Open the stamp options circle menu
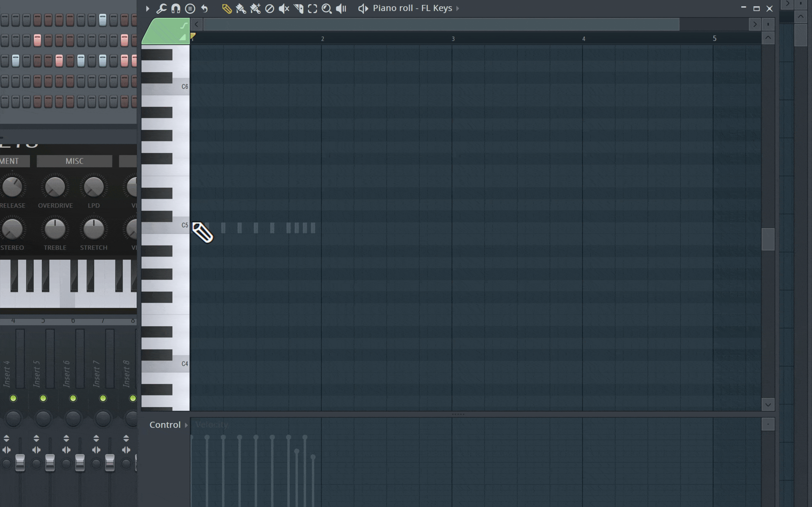Image resolution: width=812 pixels, height=507 pixels. [190, 8]
